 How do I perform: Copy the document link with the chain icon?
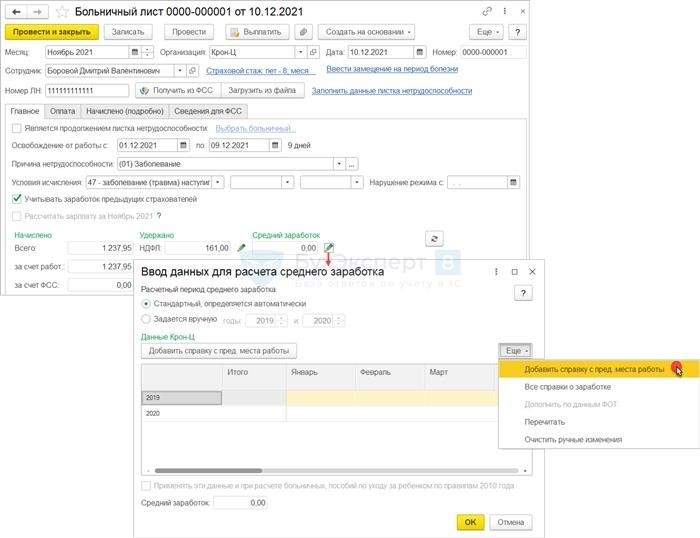click(x=487, y=12)
